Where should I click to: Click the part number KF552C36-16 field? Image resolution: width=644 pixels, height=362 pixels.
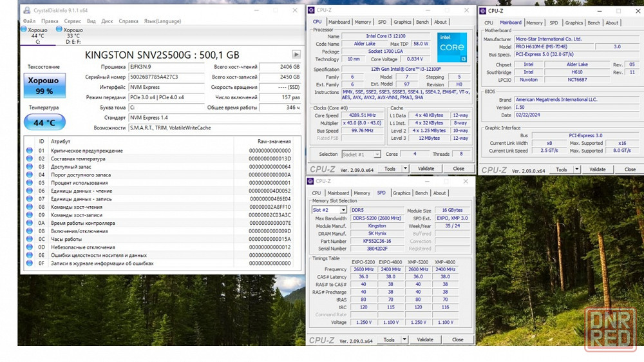(377, 241)
